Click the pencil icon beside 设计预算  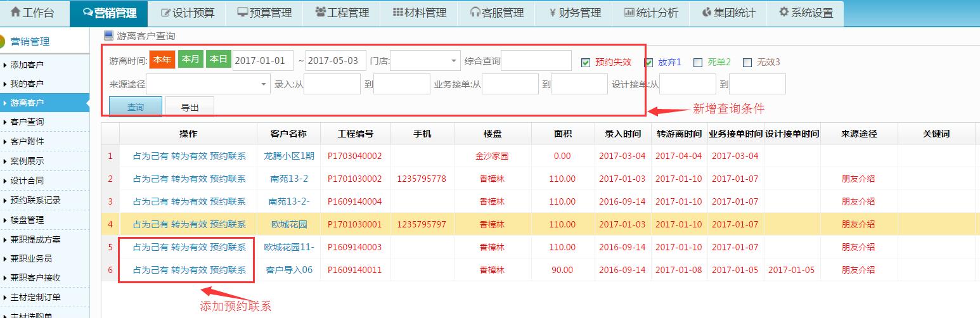tap(166, 13)
